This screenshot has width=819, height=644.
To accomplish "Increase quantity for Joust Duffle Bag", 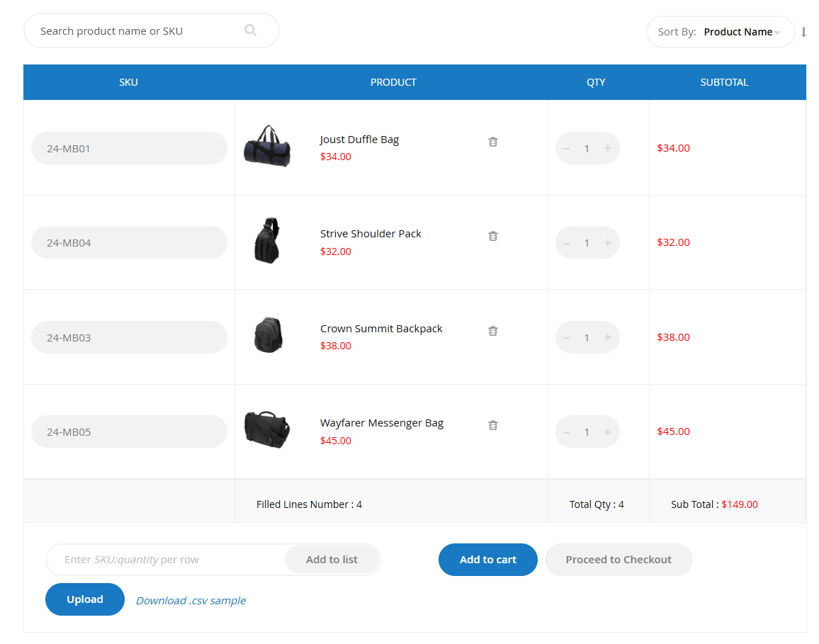I will point(607,148).
